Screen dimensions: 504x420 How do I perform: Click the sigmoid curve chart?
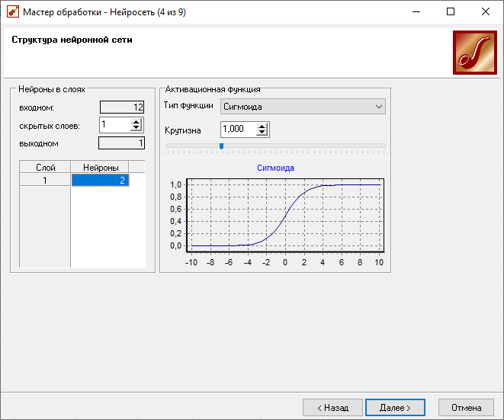[285, 215]
